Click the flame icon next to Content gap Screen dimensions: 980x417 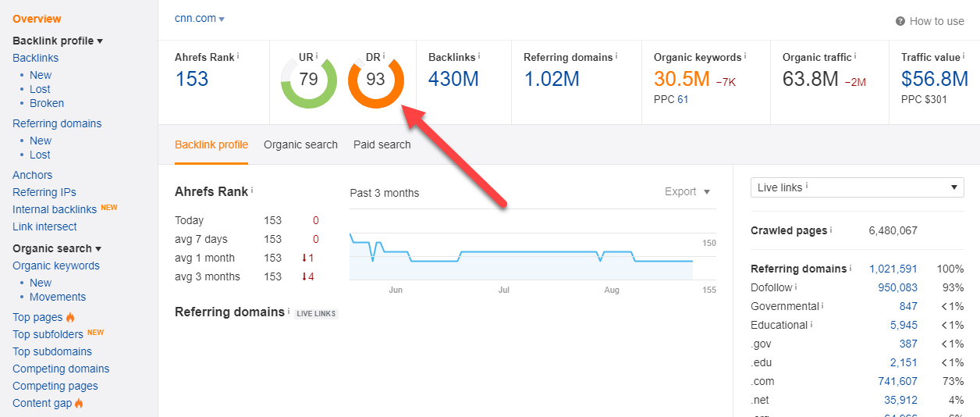click(x=79, y=403)
